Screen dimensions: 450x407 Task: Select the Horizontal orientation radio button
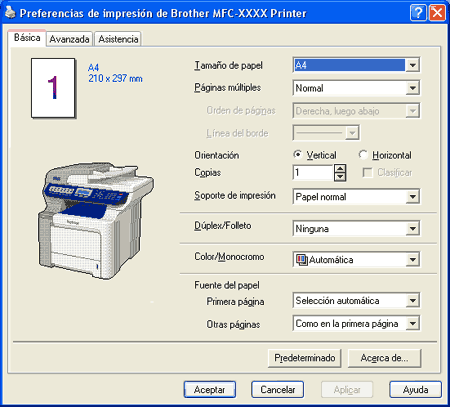coord(363,155)
